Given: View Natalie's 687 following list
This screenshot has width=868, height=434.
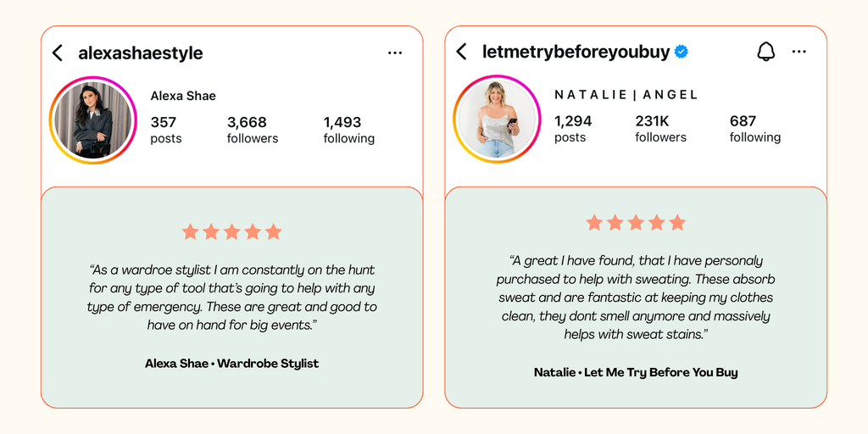Looking at the screenshot, I should coord(754,129).
